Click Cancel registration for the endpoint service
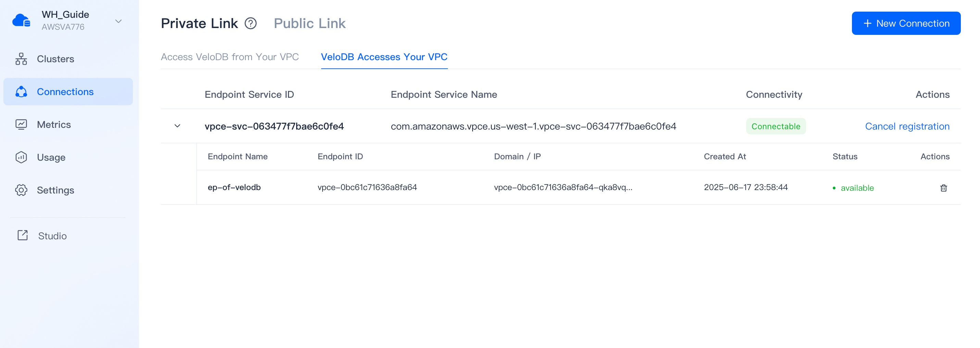 (907, 126)
